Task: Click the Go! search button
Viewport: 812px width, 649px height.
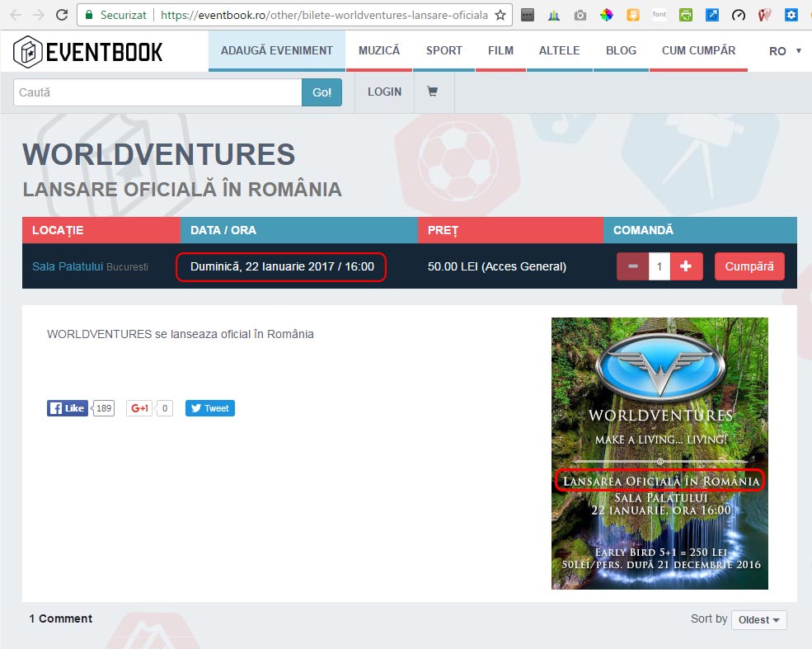Action: pyautogui.click(x=322, y=92)
